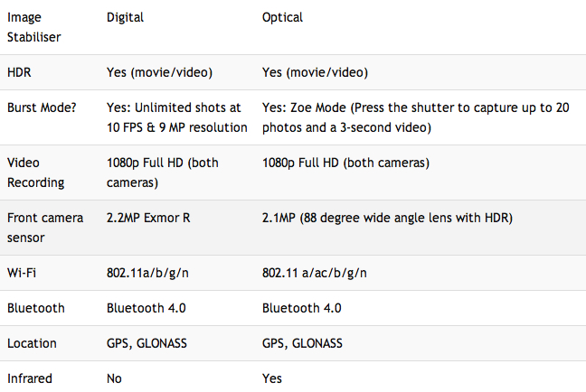Click the Video Recording row label
The height and width of the screenshot is (392, 586).
click(35, 173)
